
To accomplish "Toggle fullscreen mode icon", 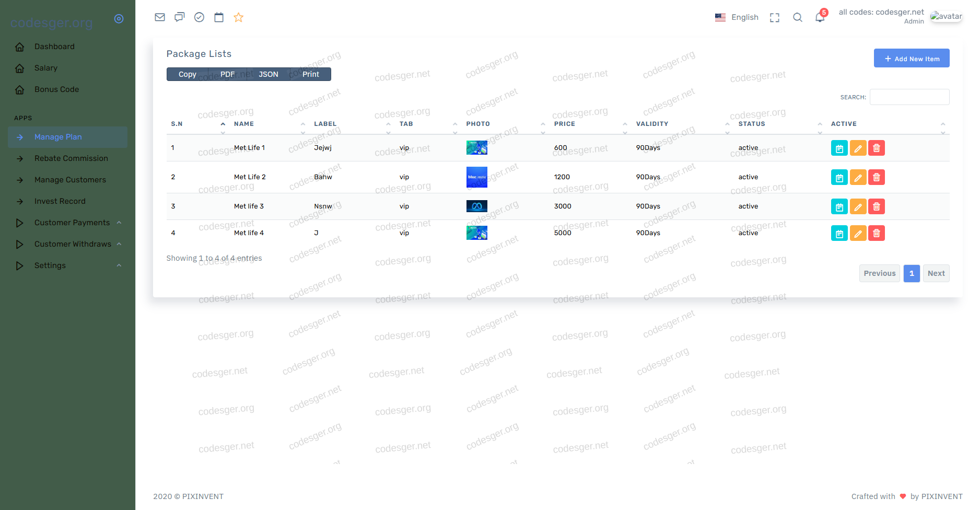I will pos(775,18).
